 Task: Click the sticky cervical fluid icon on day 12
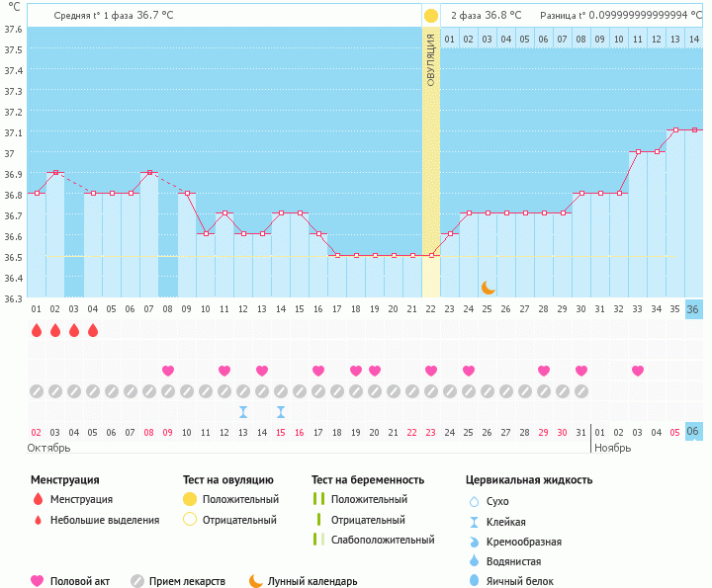click(243, 412)
